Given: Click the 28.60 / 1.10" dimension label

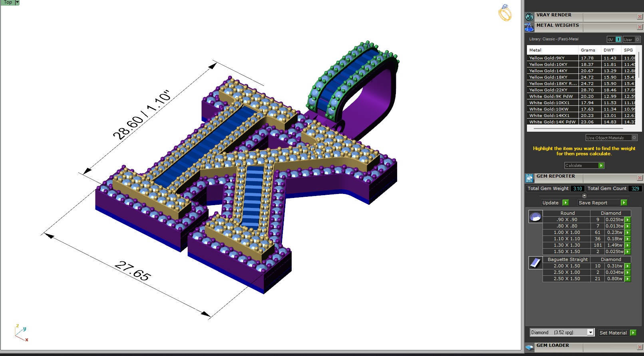Looking at the screenshot, I should (142, 115).
